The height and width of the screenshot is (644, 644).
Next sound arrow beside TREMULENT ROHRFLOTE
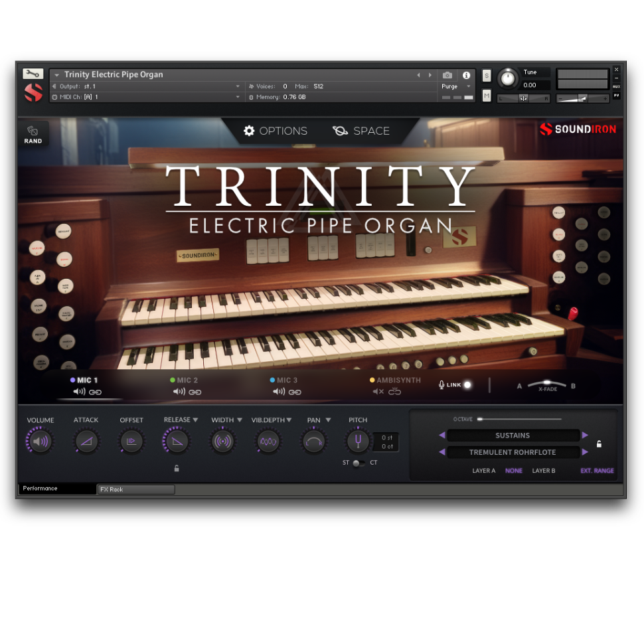(x=586, y=451)
